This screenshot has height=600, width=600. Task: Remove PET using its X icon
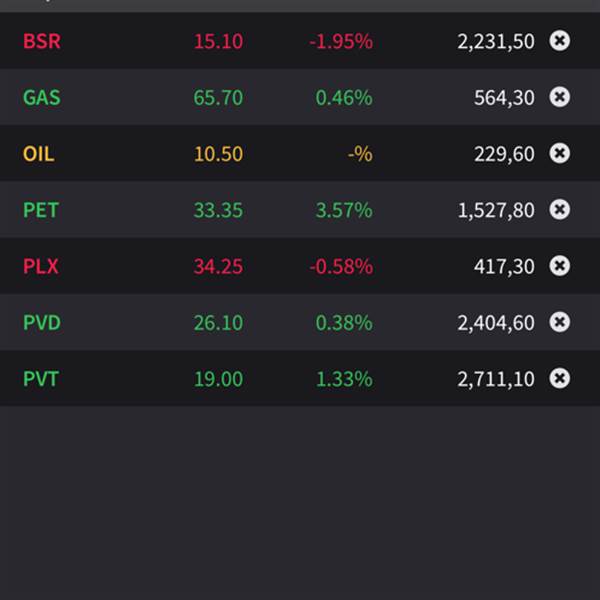[560, 210]
